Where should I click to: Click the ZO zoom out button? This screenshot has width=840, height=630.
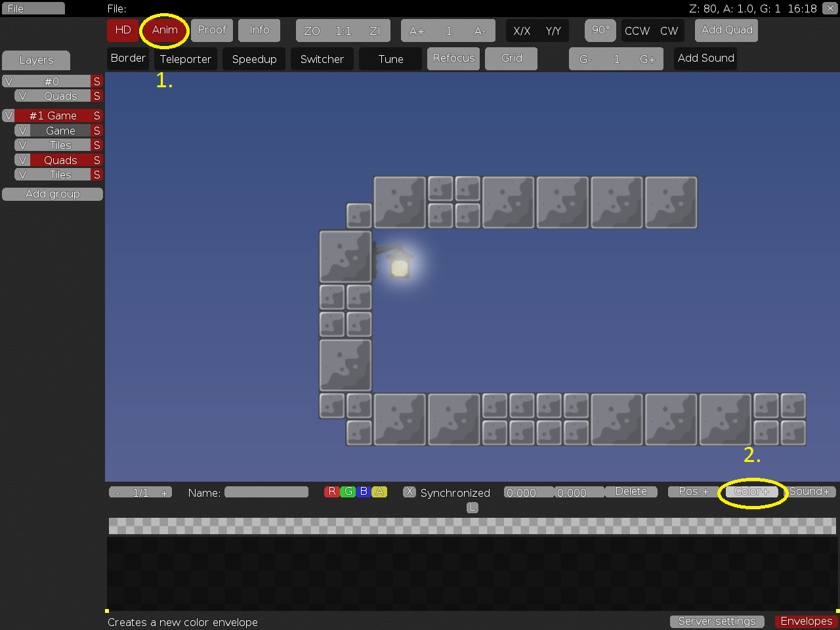click(312, 31)
